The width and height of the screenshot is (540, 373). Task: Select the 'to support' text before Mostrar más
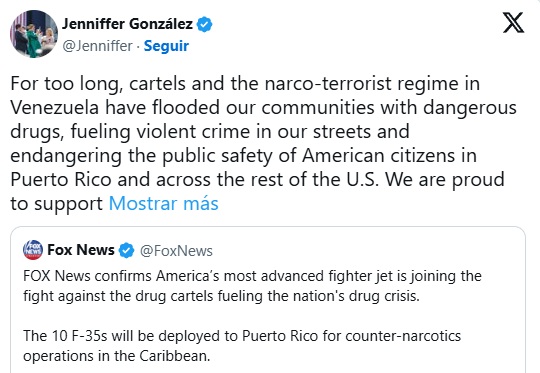57,204
